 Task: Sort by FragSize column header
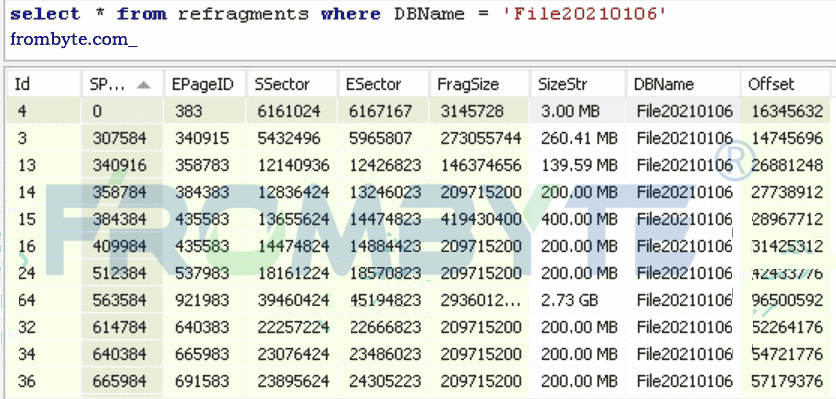pyautogui.click(x=480, y=84)
